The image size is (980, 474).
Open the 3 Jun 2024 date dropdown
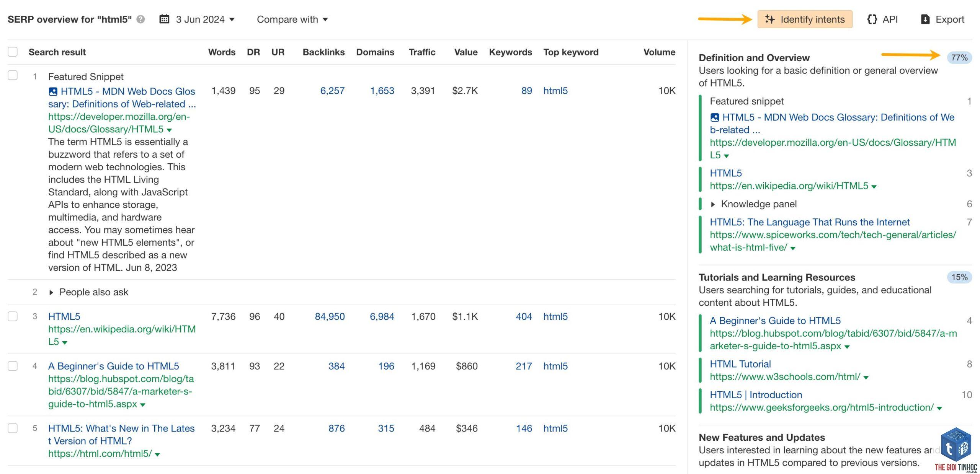(205, 20)
